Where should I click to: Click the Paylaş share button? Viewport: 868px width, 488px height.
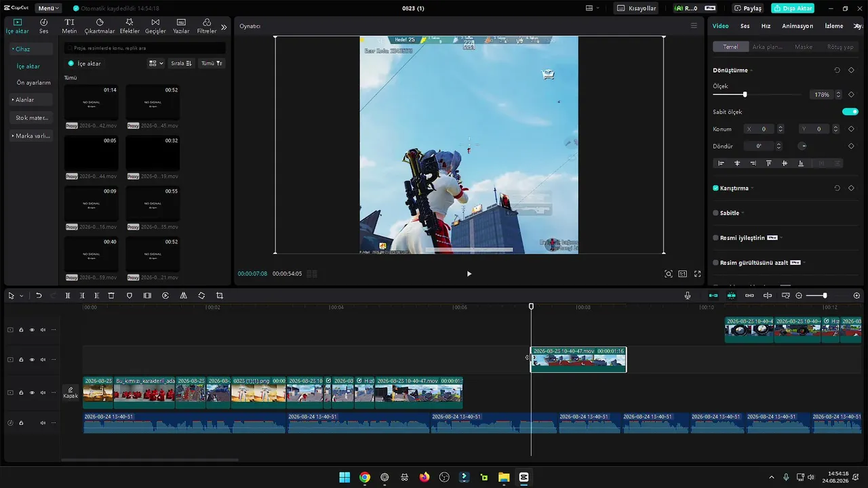749,8
